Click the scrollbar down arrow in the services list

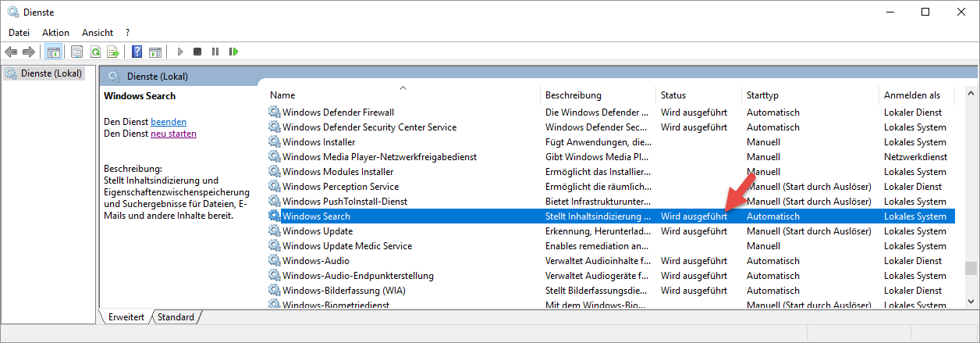pyautogui.click(x=971, y=300)
